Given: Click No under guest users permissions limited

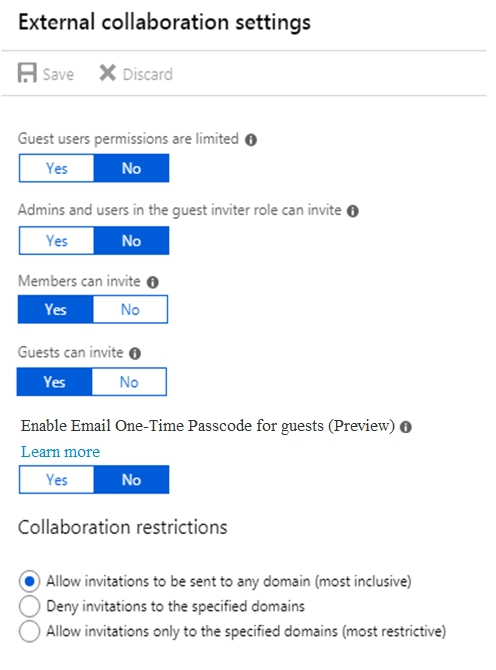Looking at the screenshot, I should pyautogui.click(x=131, y=168).
